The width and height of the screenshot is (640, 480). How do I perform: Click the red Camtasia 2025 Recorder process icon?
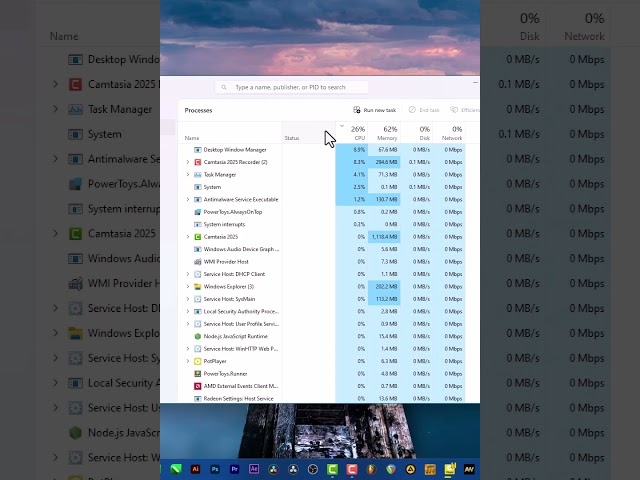pyautogui.click(x=198, y=162)
